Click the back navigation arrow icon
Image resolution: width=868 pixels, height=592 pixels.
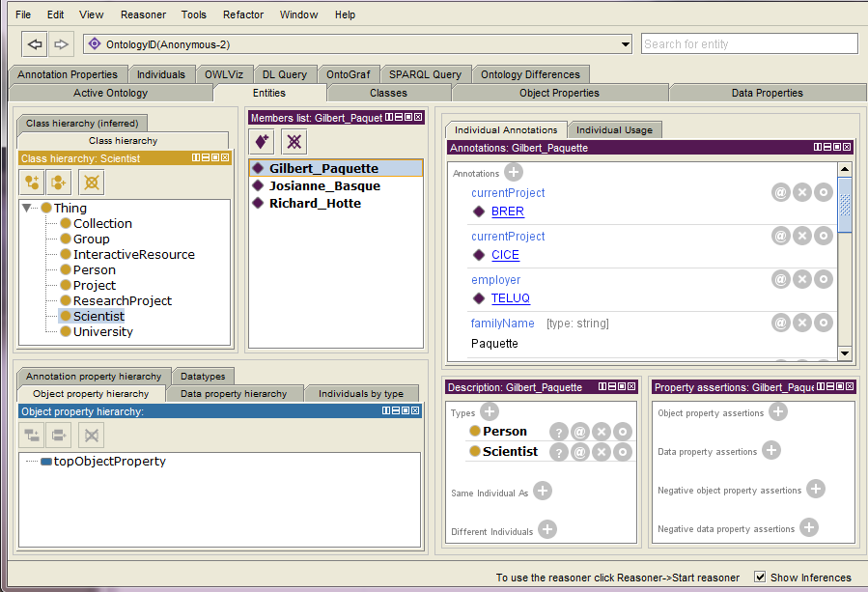tap(36, 44)
